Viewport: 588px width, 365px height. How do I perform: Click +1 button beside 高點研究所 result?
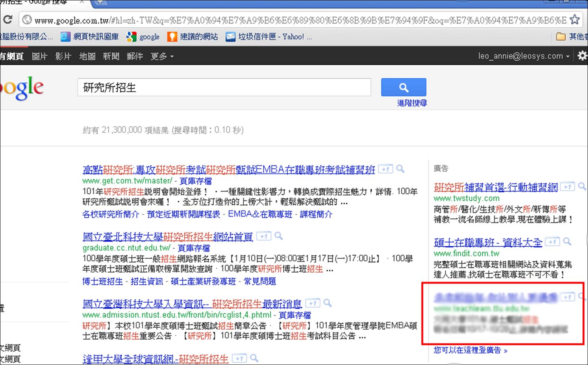point(386,169)
